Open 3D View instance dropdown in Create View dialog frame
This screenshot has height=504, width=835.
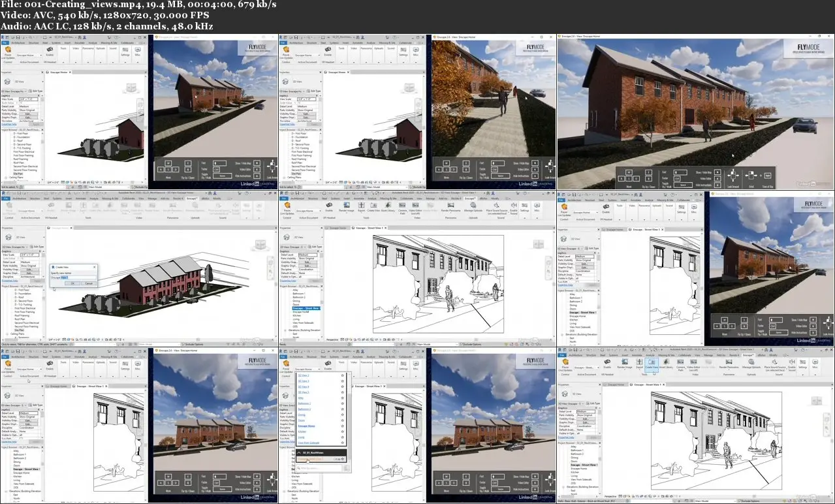tap(15, 247)
